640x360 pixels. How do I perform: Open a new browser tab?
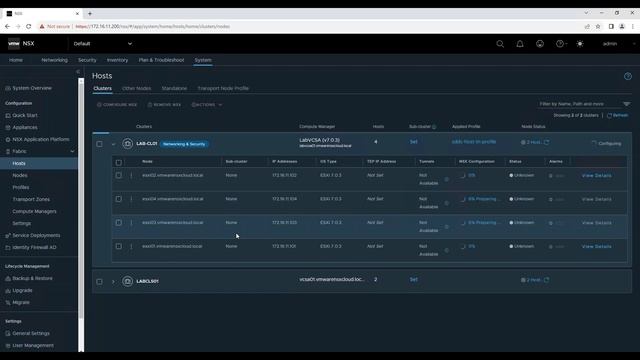click(x=90, y=13)
